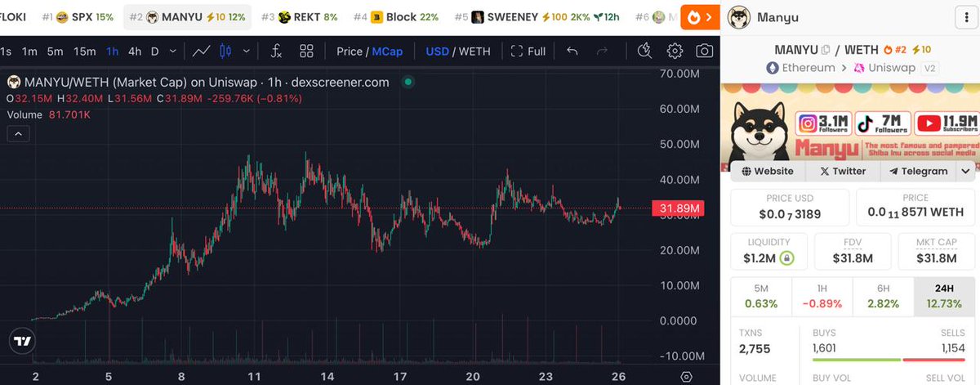Open the line chart style icon
The width and height of the screenshot is (980, 385).
[x=202, y=51]
